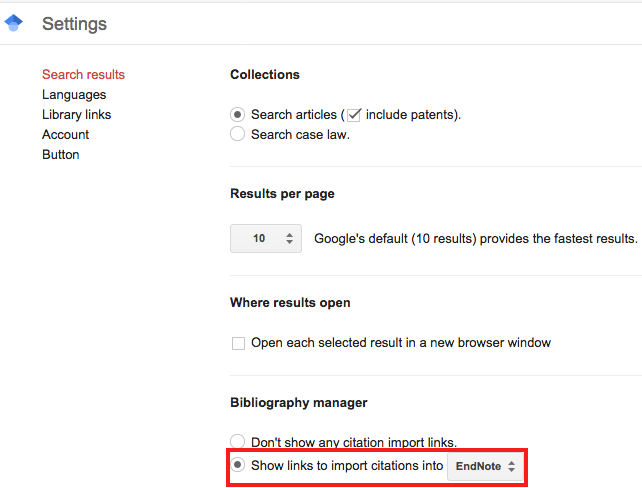The height and width of the screenshot is (488, 642).
Task: Open the Languages settings section
Action: tap(74, 95)
